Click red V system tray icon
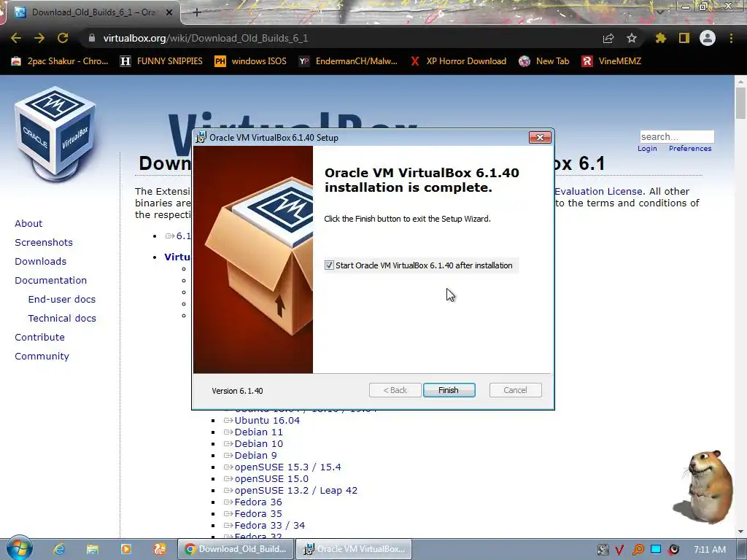The image size is (747, 560). point(619,550)
